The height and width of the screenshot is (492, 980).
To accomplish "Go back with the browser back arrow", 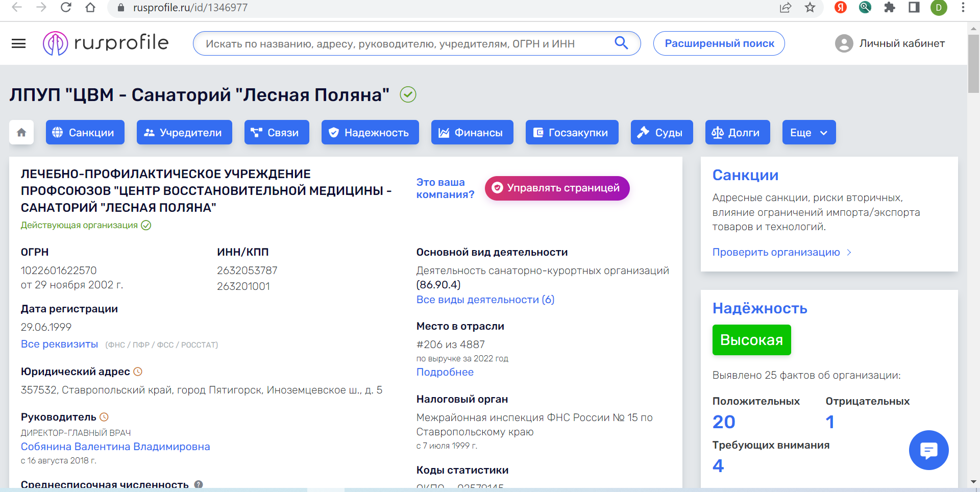I will point(17,8).
